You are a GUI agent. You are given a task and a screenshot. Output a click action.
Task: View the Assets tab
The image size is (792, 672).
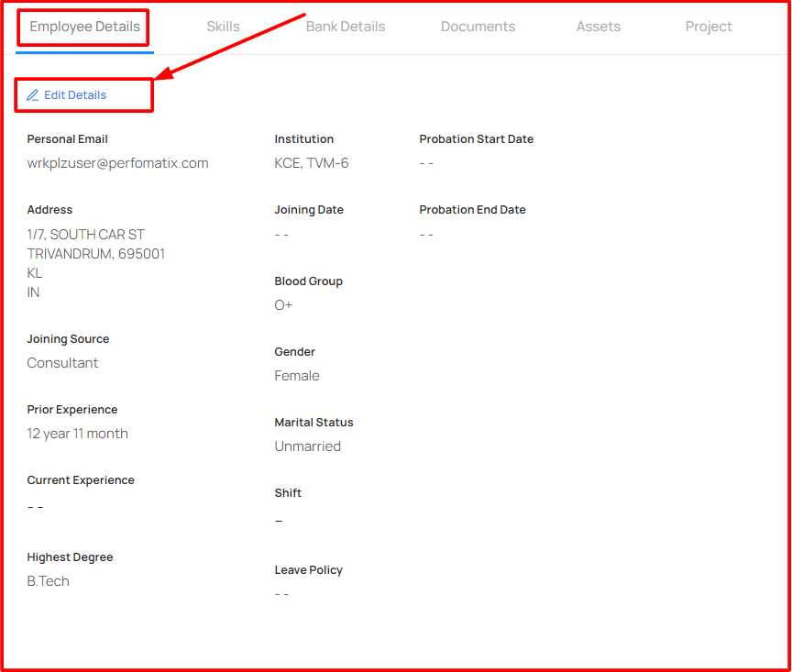pos(598,27)
